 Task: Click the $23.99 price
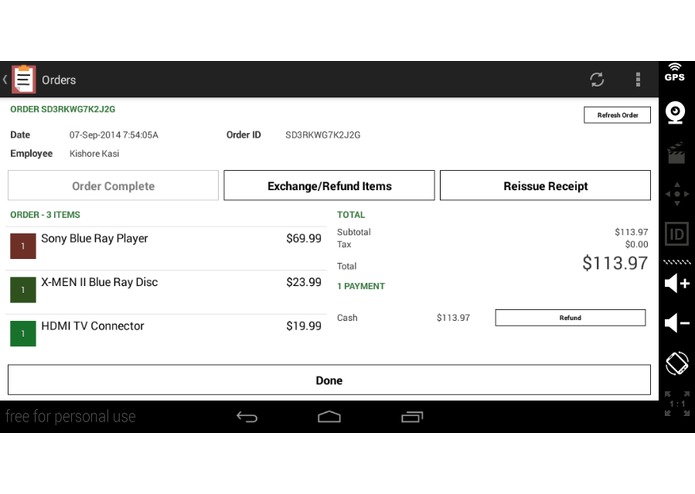coord(304,282)
